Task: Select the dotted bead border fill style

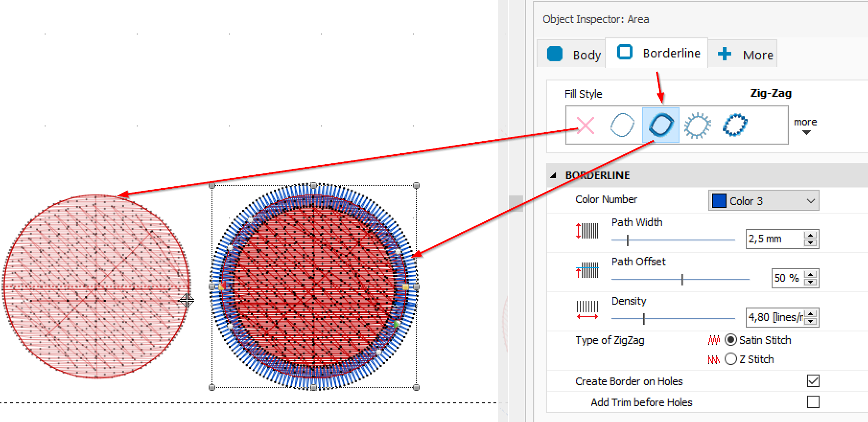Action: pos(735,125)
